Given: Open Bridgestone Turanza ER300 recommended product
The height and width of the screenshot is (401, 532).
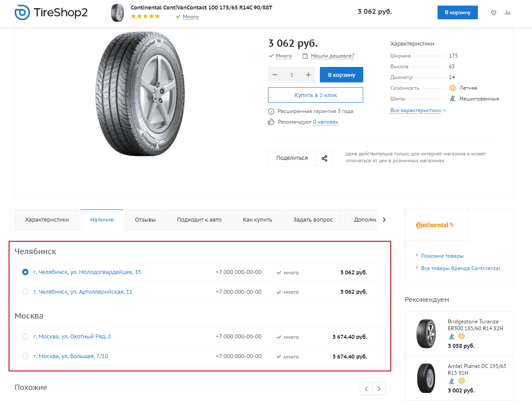Looking at the screenshot, I should pos(475,325).
